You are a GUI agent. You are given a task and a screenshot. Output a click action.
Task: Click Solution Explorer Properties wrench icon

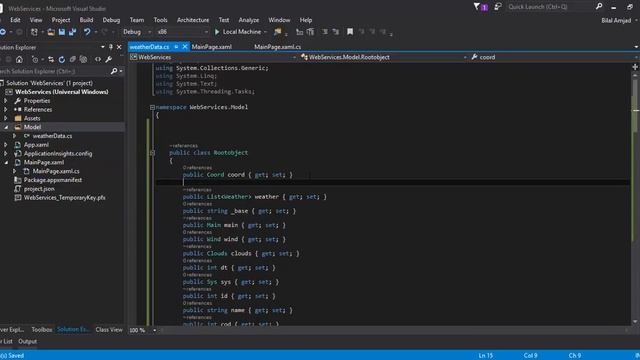point(109,60)
